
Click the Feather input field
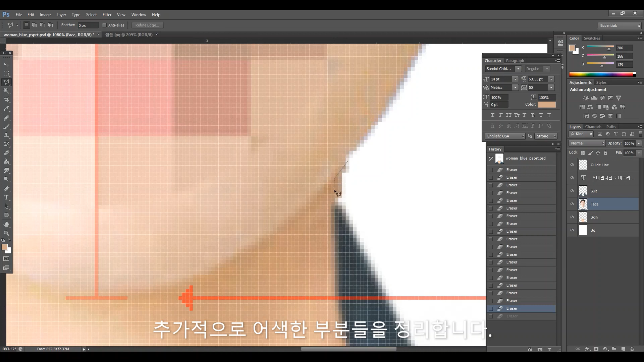tap(88, 25)
